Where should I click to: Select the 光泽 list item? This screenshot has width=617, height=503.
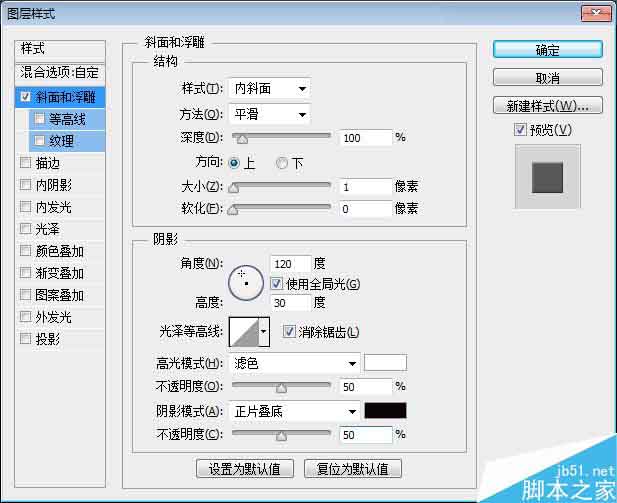(x=60, y=229)
